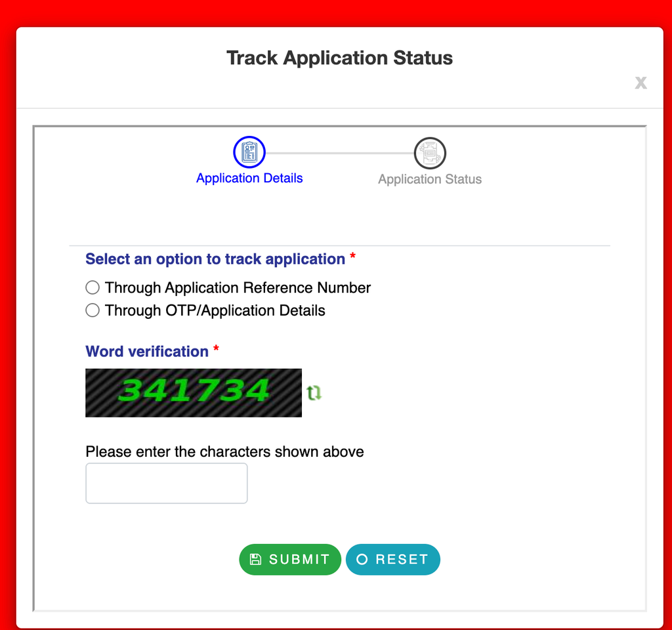Click 'Select an option to track application' heading

tap(215, 259)
